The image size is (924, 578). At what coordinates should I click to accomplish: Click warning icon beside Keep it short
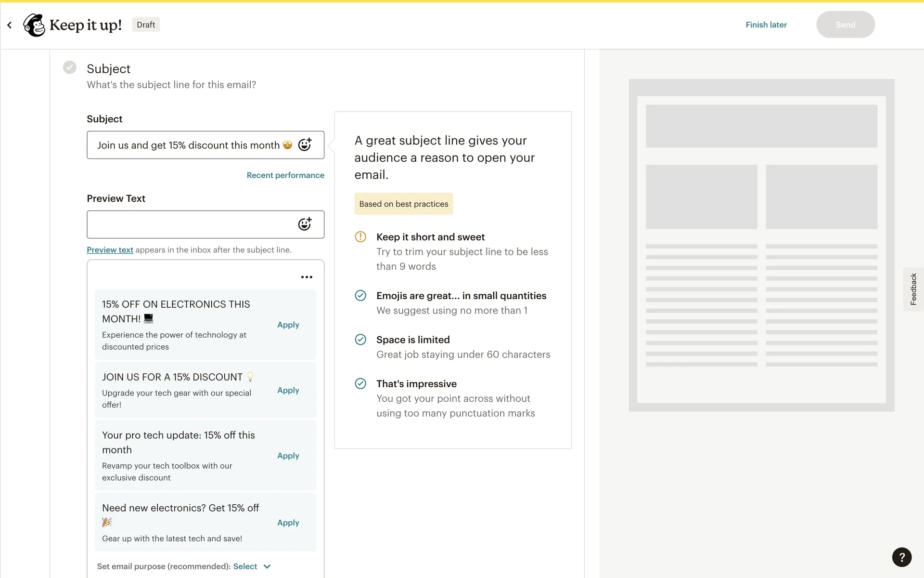(x=360, y=236)
